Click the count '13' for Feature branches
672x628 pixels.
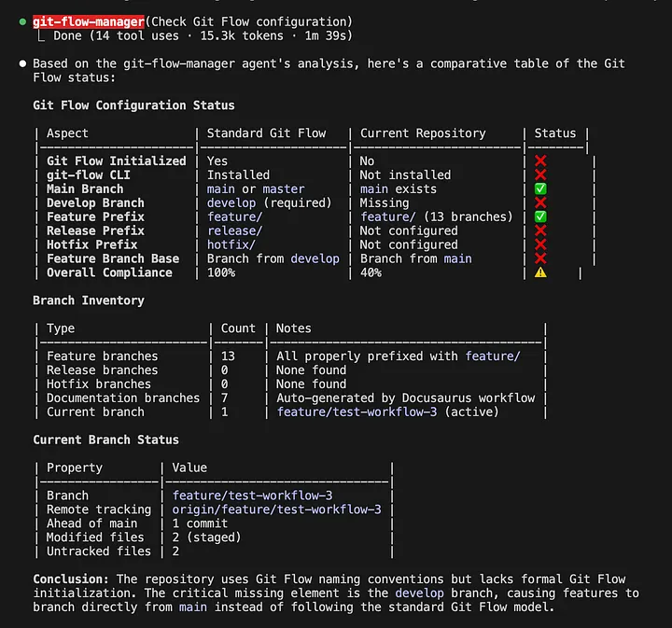click(228, 356)
